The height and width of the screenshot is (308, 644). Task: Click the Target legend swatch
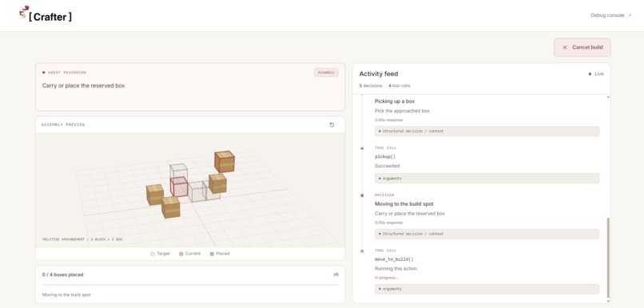(x=153, y=254)
